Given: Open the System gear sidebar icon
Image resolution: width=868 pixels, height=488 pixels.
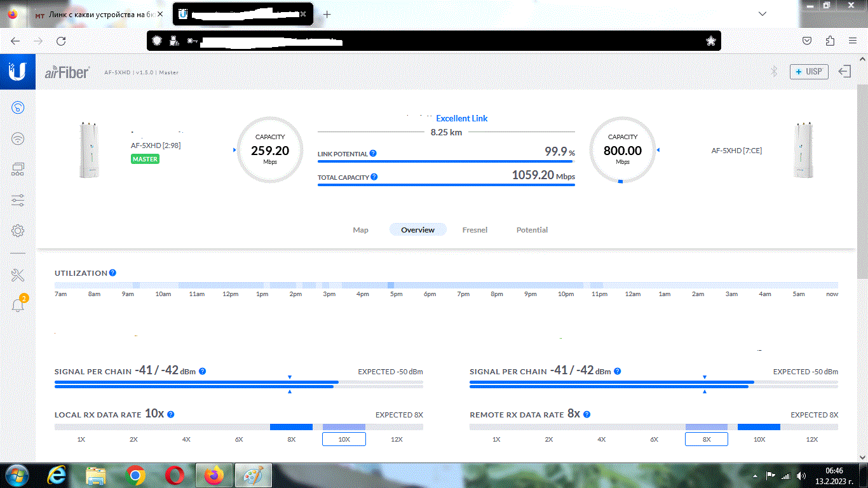Looking at the screenshot, I should [18, 231].
